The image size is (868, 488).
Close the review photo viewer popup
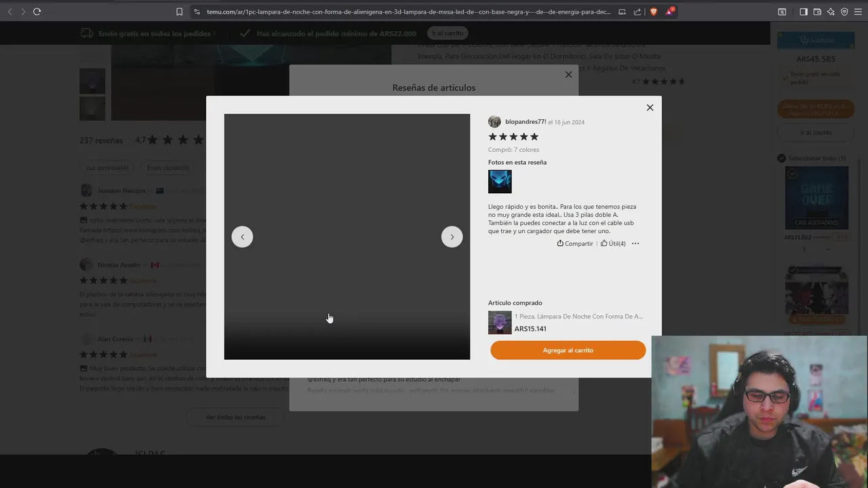coord(650,107)
